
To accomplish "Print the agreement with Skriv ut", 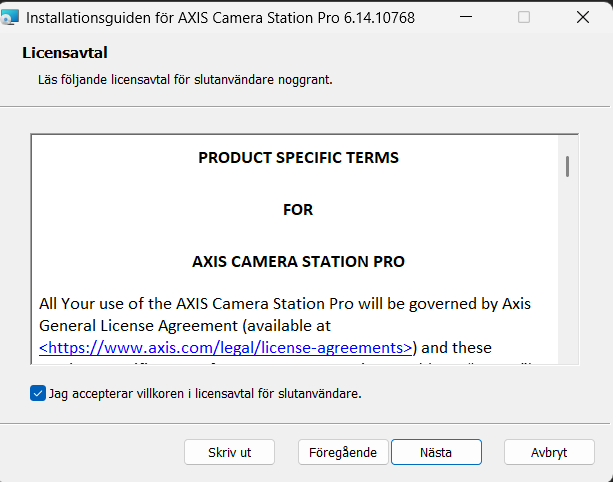I will click(229, 452).
